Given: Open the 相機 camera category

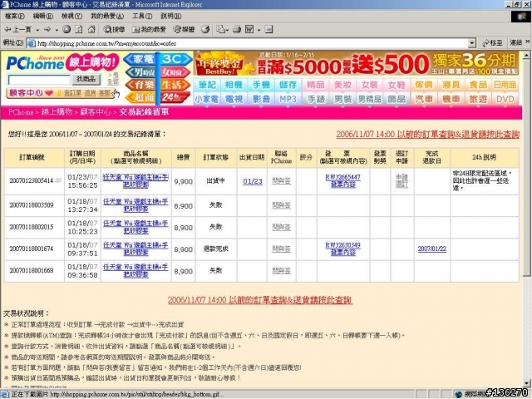Looking at the screenshot, I should click(x=234, y=85).
